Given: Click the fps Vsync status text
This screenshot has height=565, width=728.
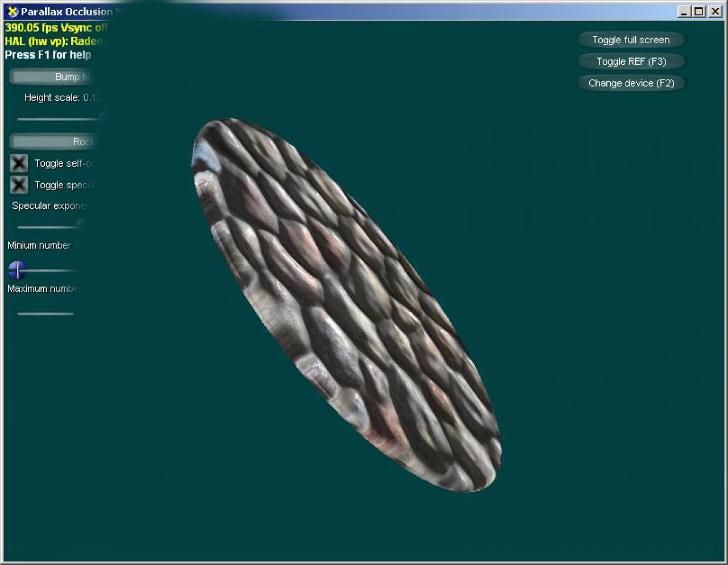Looking at the screenshot, I should tap(56, 27).
